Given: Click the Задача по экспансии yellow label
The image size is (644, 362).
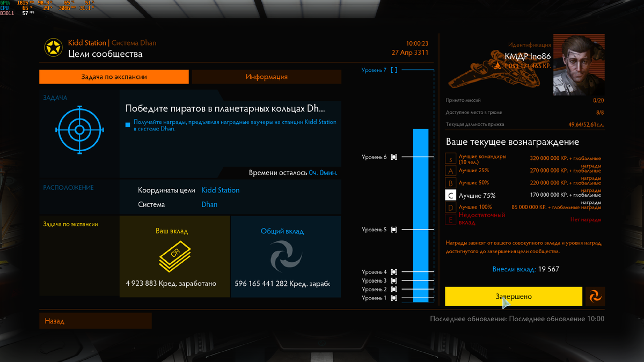Looking at the screenshot, I should [70, 224].
